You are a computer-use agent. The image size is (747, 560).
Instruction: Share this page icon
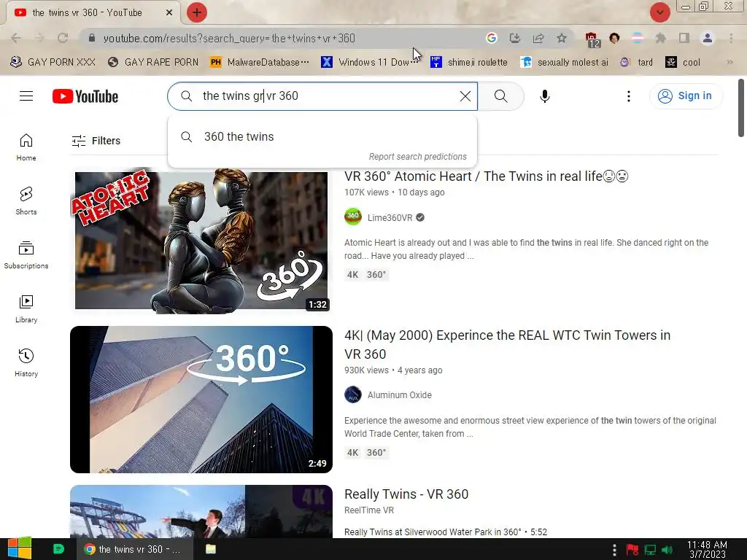[x=538, y=38]
